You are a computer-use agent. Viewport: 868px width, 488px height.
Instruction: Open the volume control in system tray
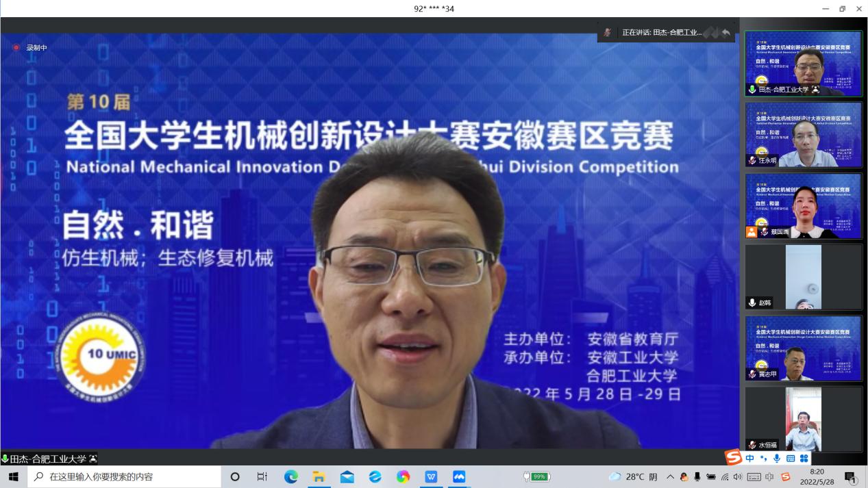click(x=738, y=477)
